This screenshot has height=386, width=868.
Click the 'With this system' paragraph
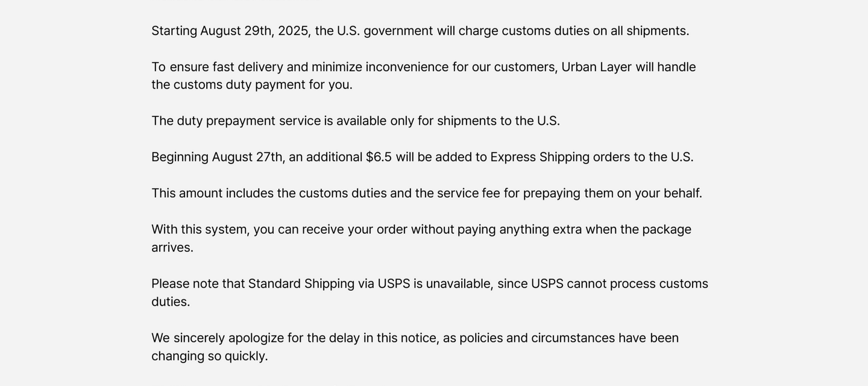421,238
